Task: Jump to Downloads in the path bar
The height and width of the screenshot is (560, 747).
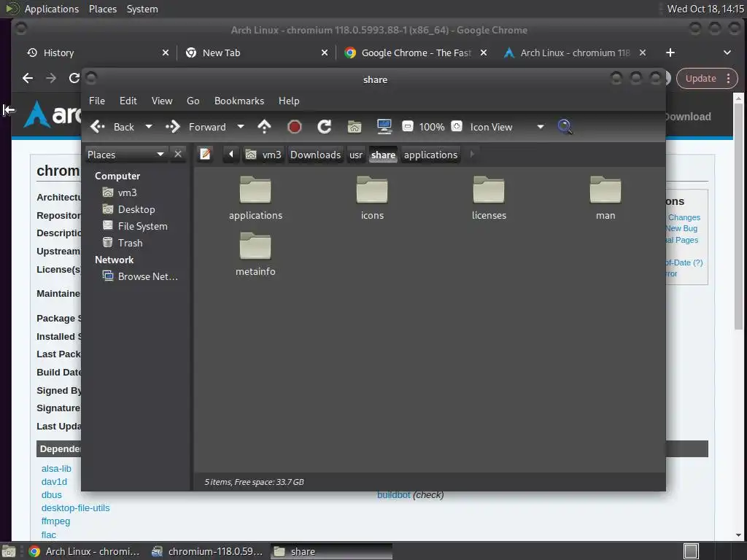Action: tap(315, 155)
